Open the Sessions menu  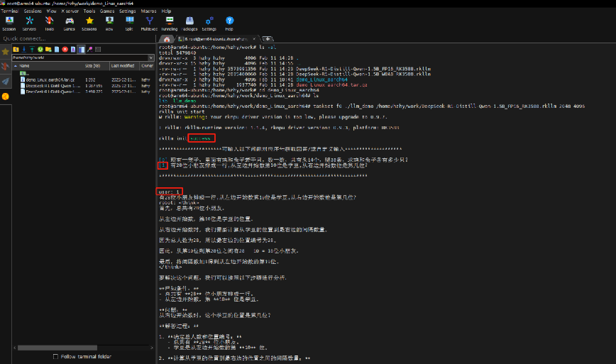click(33, 11)
